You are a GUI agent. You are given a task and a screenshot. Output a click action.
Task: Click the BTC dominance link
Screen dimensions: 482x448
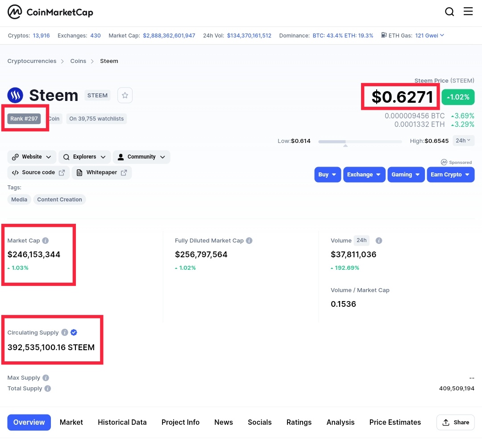click(x=328, y=35)
